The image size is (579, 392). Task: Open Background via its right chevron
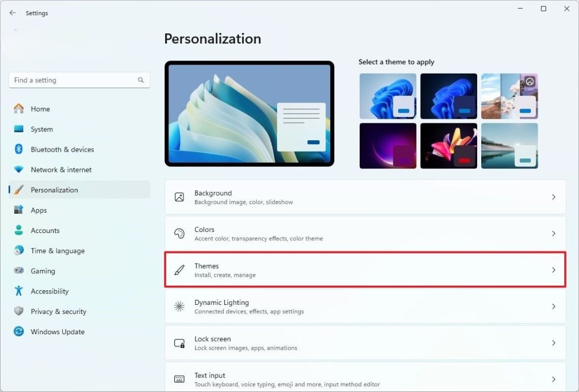click(x=554, y=197)
